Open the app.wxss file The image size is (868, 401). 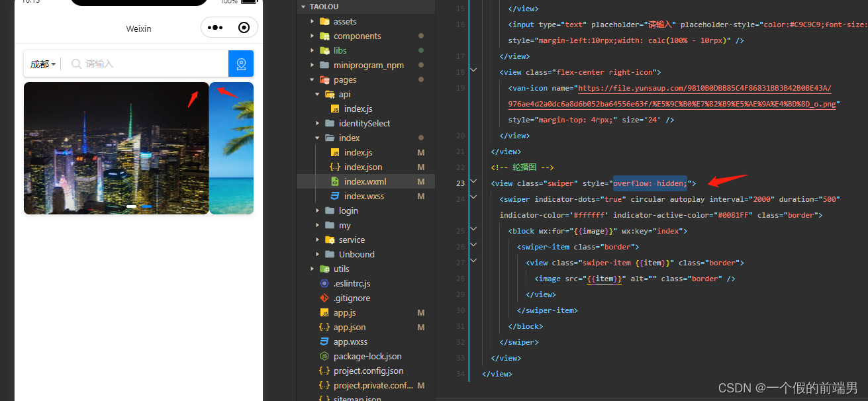coord(350,341)
